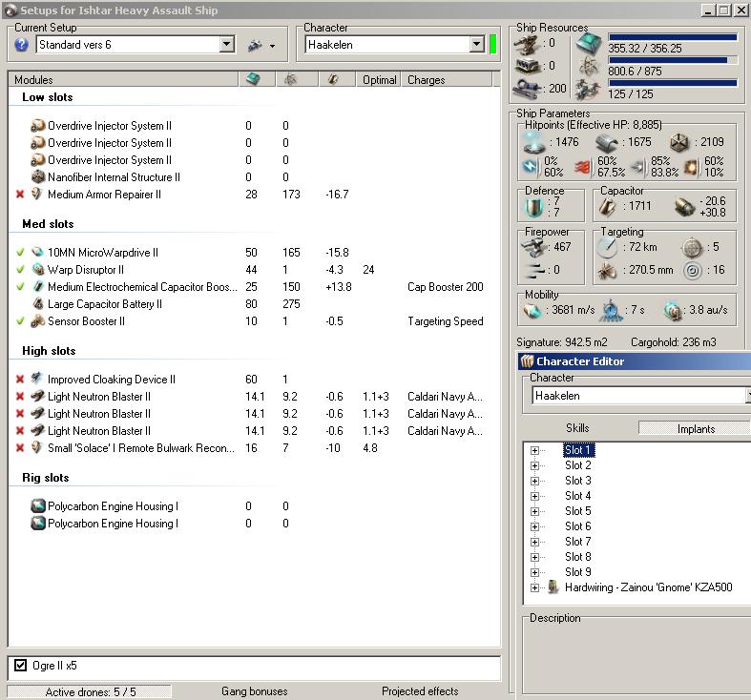Click the Nanofiber Internal Structure II icon
751x700 pixels.
(38, 177)
